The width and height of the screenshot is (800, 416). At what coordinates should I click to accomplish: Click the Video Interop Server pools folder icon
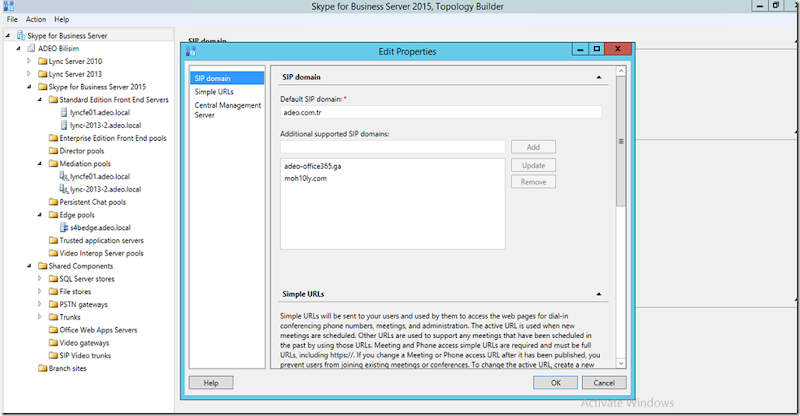coord(53,253)
